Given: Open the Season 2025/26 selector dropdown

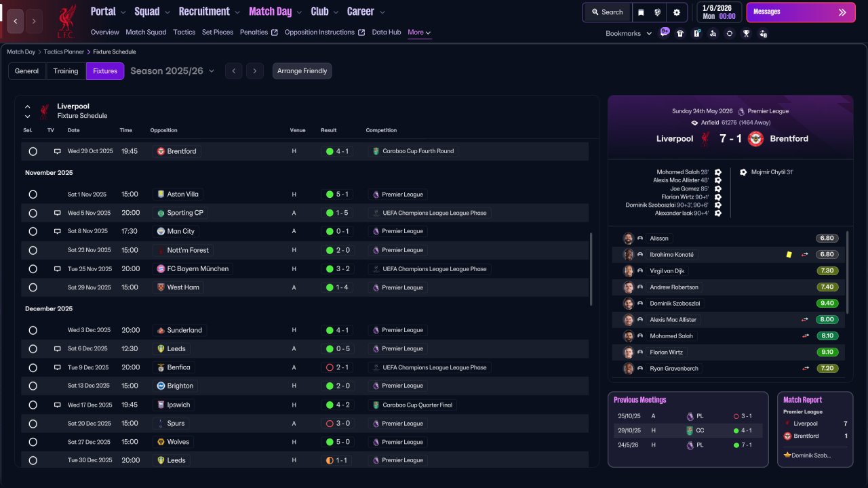Looking at the screenshot, I should point(172,71).
